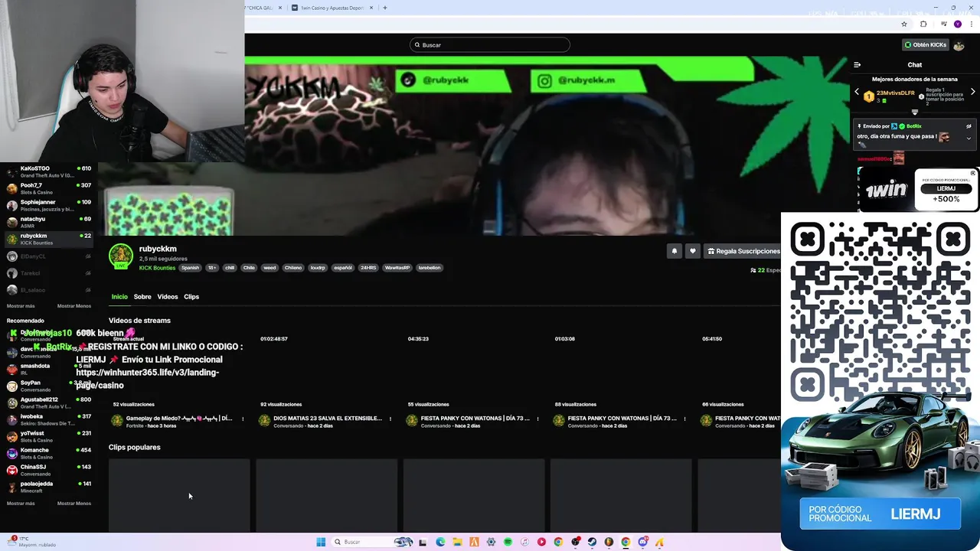Open yoTwisst recommended channel
Viewport: 980px width, 551px height.
coord(49,436)
